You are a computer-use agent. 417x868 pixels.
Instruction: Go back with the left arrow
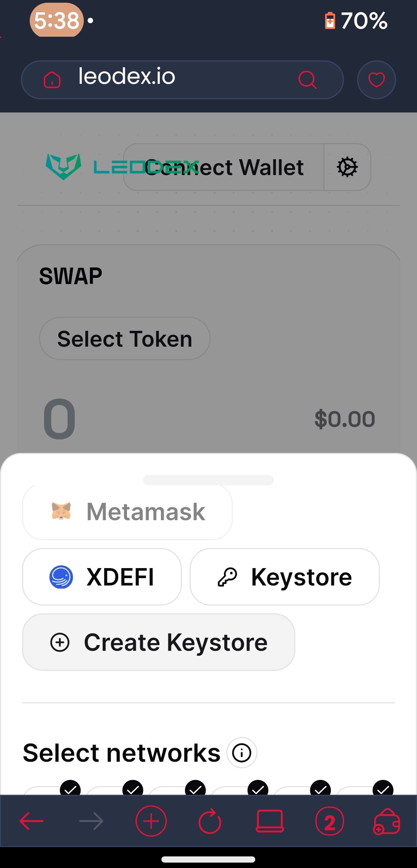[31, 821]
